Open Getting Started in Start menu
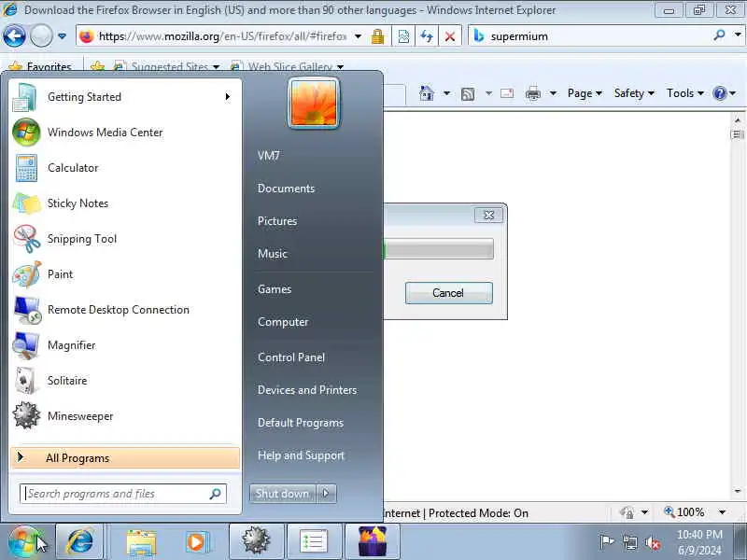 (x=124, y=97)
